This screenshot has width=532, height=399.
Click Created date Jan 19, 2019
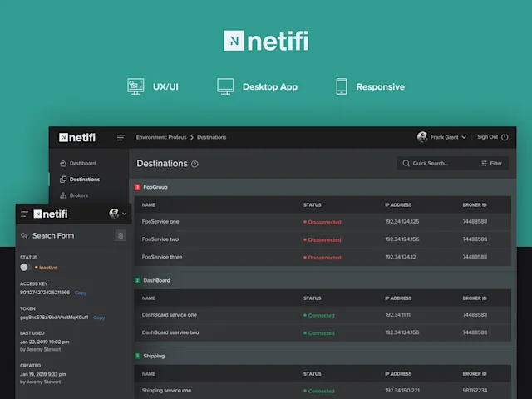coord(42,374)
